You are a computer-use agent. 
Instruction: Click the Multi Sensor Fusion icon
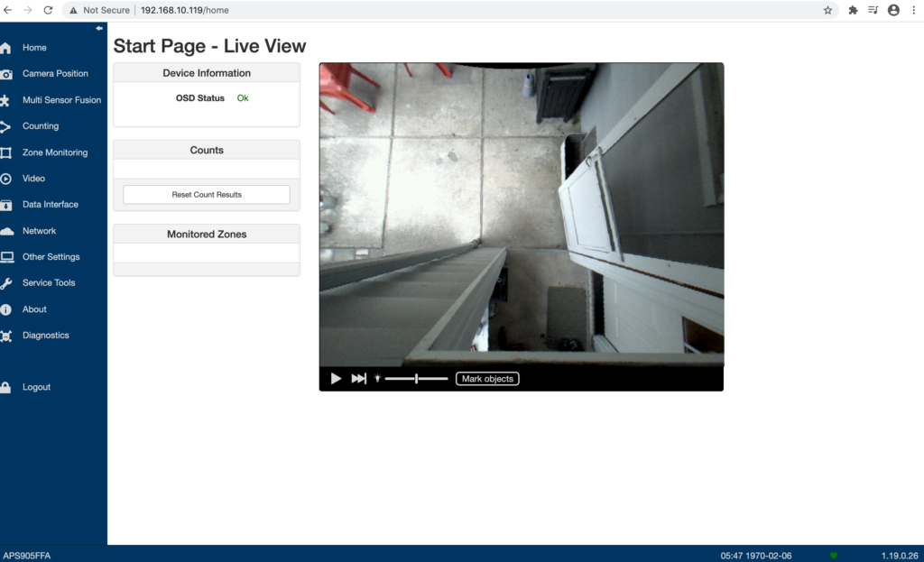point(5,101)
